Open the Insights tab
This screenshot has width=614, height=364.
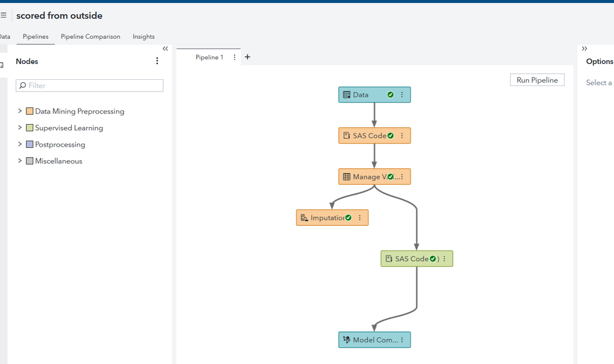[143, 37]
